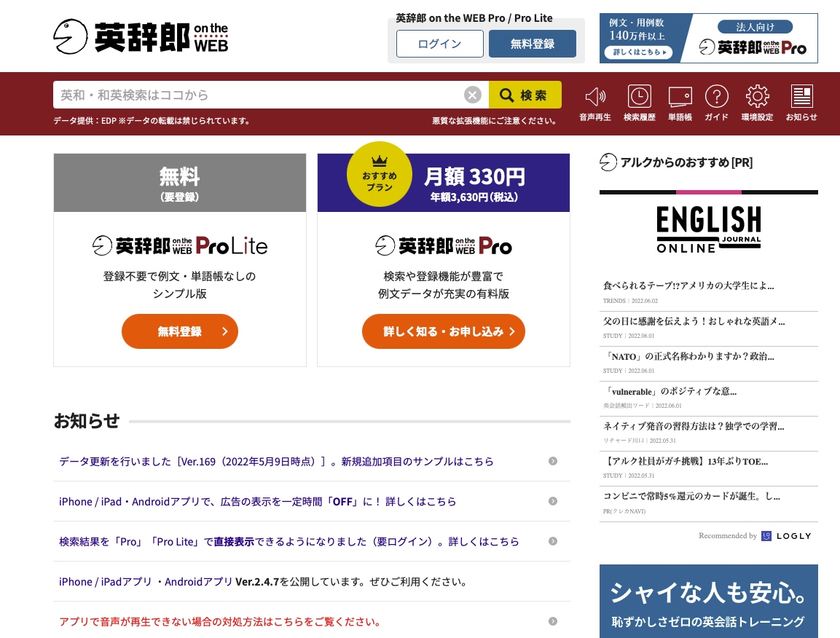
Task: Open the 法人向け Pro banner
Action: 708,38
